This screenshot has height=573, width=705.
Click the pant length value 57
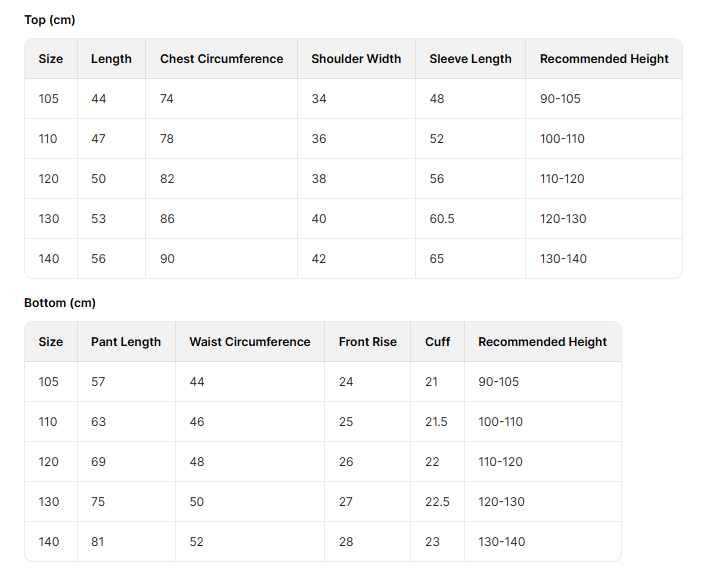point(98,382)
